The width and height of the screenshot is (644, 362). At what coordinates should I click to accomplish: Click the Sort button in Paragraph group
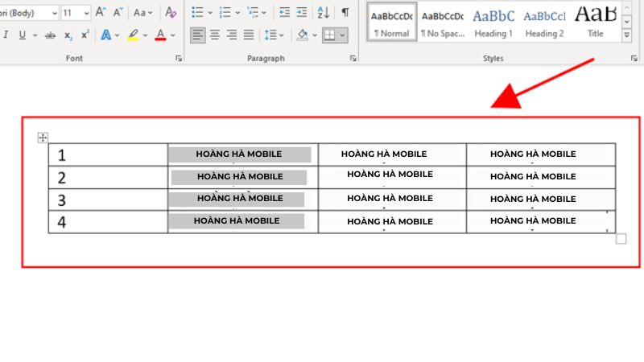[323, 13]
